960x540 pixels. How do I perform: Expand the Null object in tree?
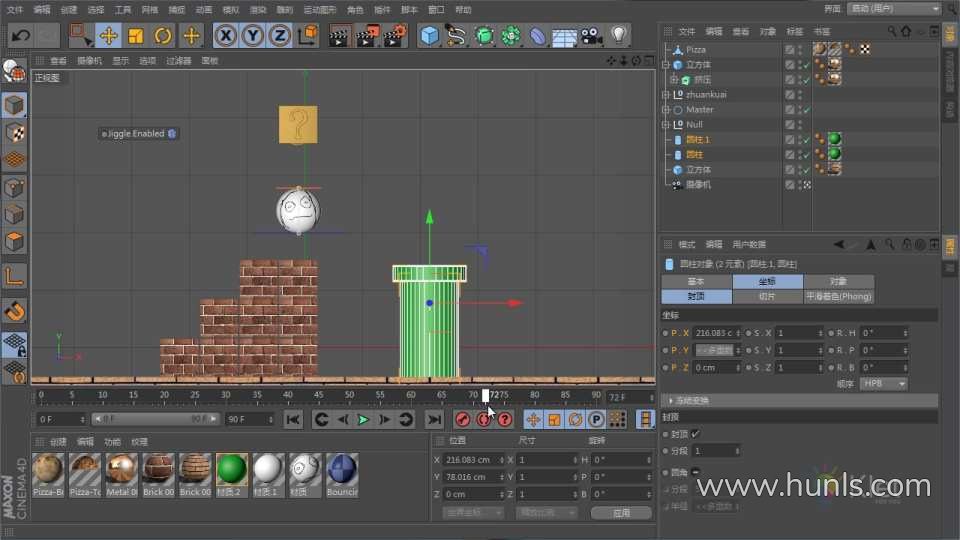(666, 124)
